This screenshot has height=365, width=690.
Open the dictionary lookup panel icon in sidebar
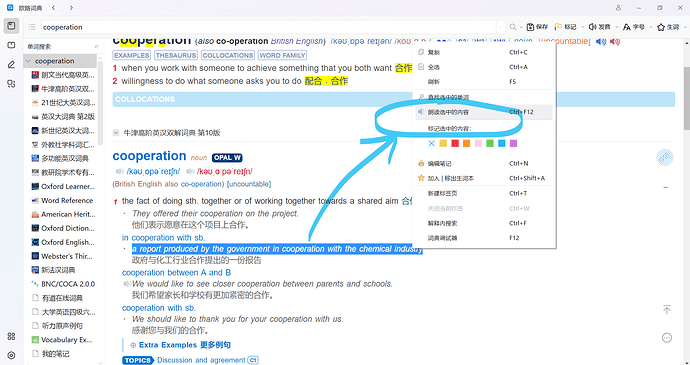pyautogui.click(x=11, y=26)
